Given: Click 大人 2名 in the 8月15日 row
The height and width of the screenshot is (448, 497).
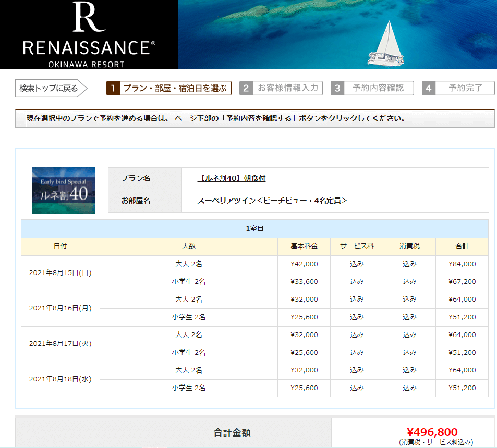Looking at the screenshot, I should pyautogui.click(x=189, y=264).
